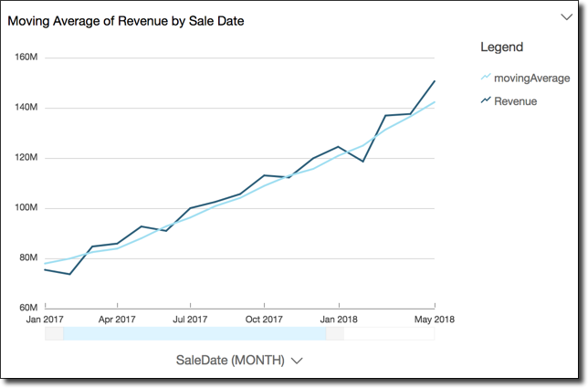This screenshot has width=588, height=388.
Task: Click the Jan 2018 x-axis tick label
Action: (339, 320)
